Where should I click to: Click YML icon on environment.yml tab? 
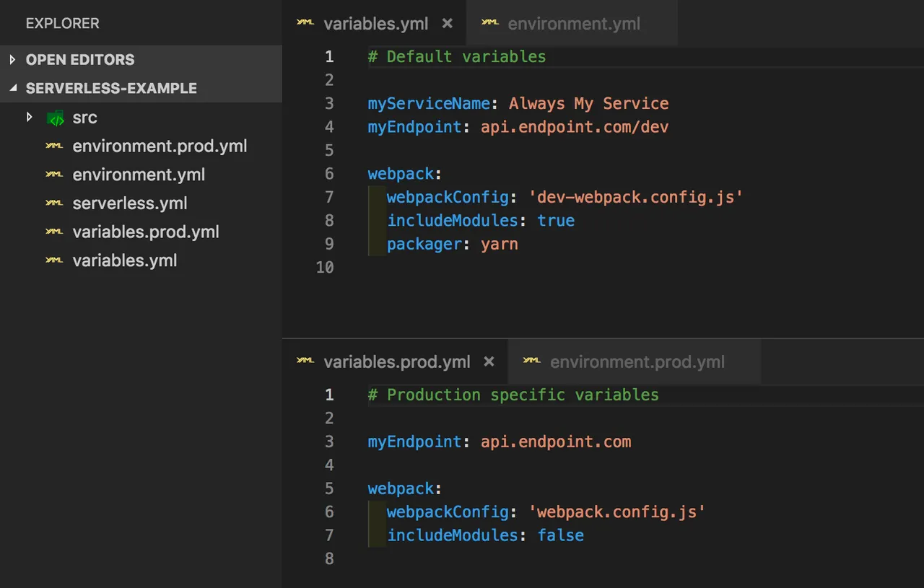point(490,22)
